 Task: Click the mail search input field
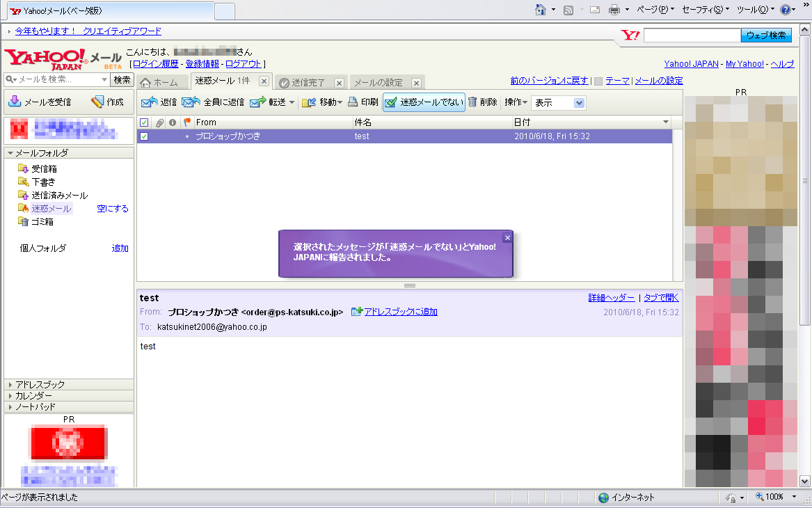point(58,80)
